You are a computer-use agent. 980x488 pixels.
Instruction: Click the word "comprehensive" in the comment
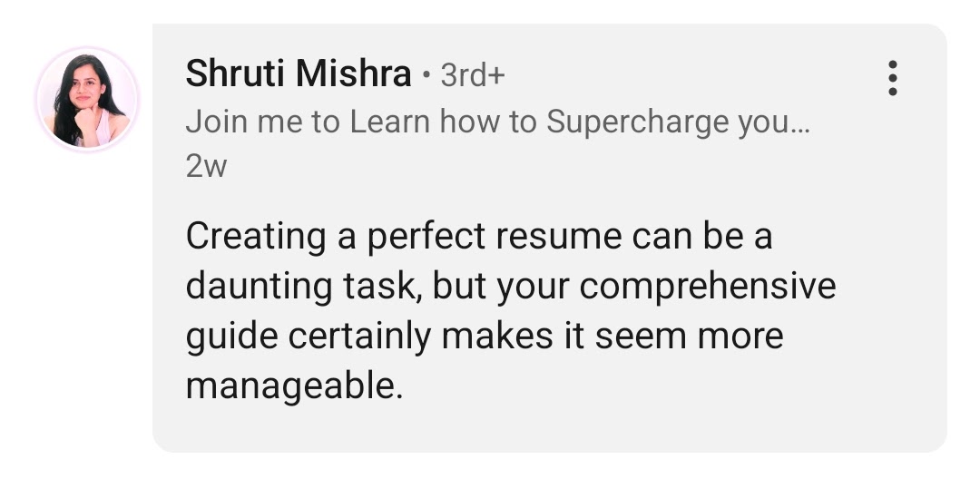(707, 287)
